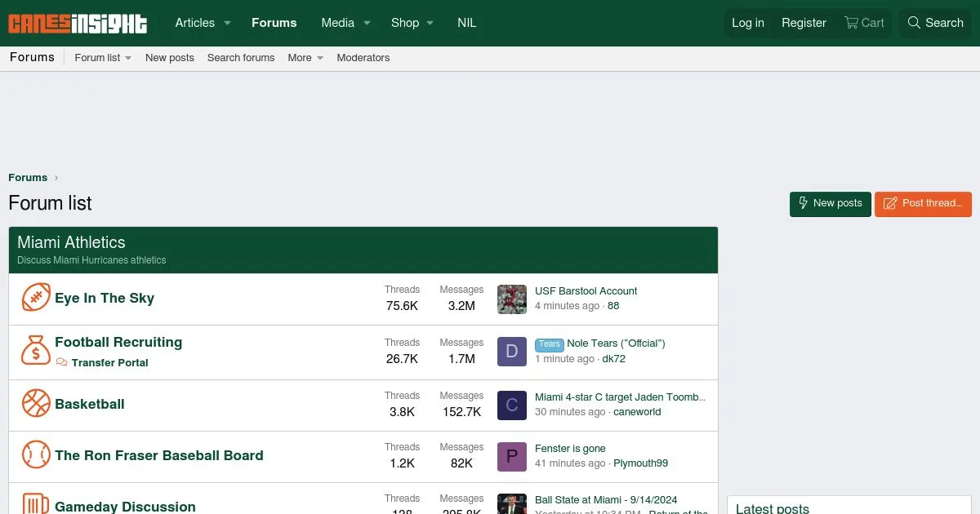980x514 pixels.
Task: Click the Forums breadcrumb link
Action: (x=28, y=178)
